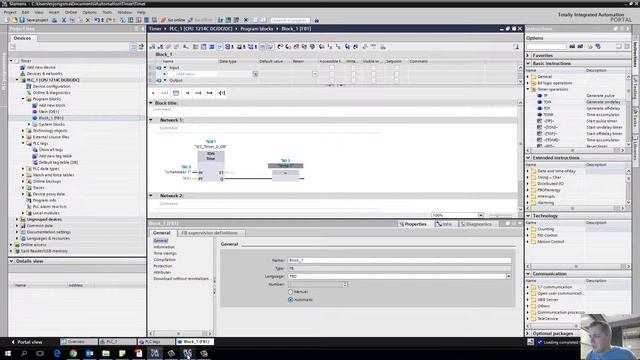Click the Windows Start button
The image size is (640, 360).
click(8, 353)
